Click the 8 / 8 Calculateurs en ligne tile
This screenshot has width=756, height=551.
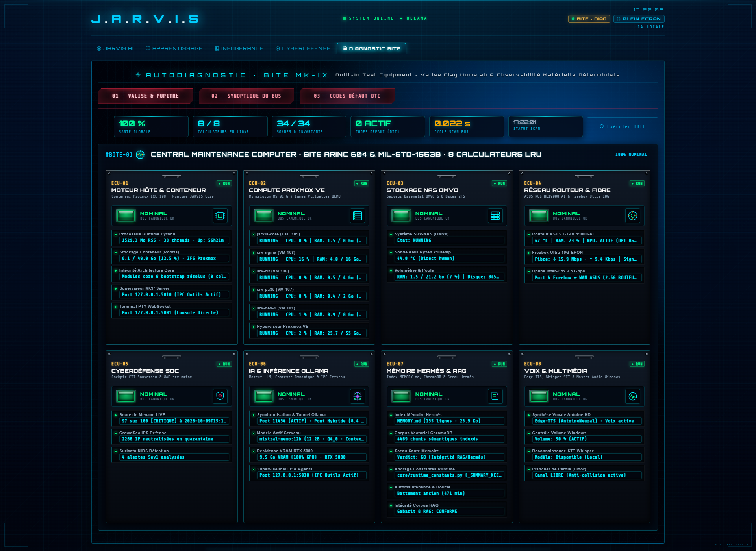(230, 127)
